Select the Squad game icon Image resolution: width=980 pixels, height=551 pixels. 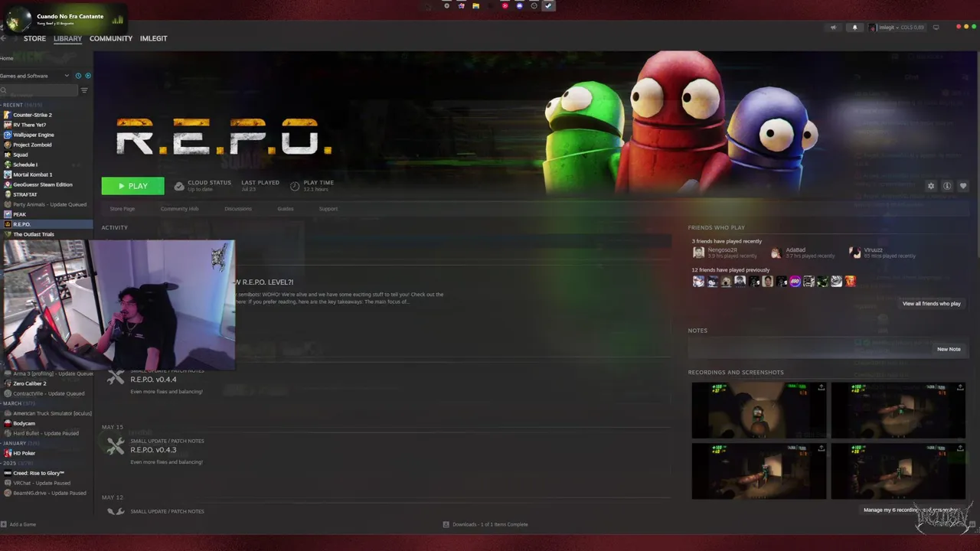pyautogui.click(x=8, y=155)
